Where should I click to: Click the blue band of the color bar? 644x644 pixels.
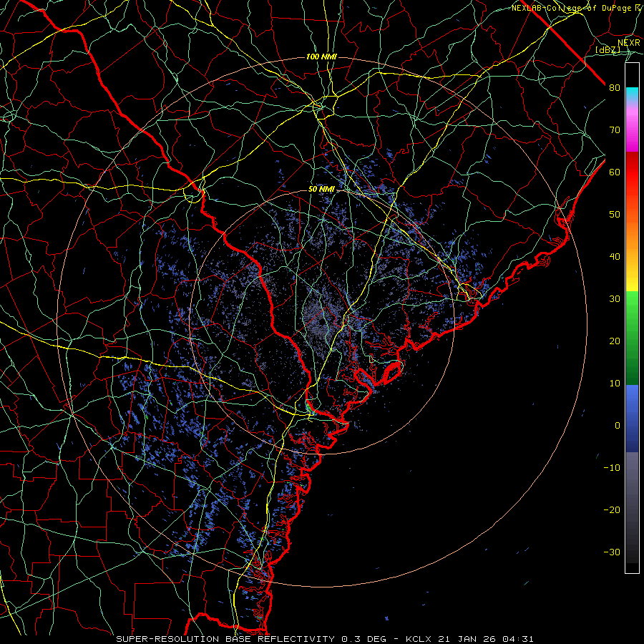click(x=632, y=418)
